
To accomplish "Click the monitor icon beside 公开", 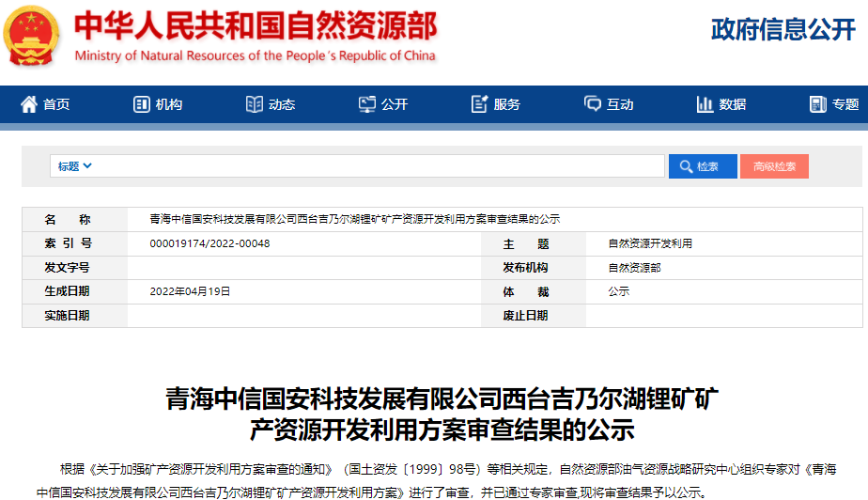I will pos(366,104).
